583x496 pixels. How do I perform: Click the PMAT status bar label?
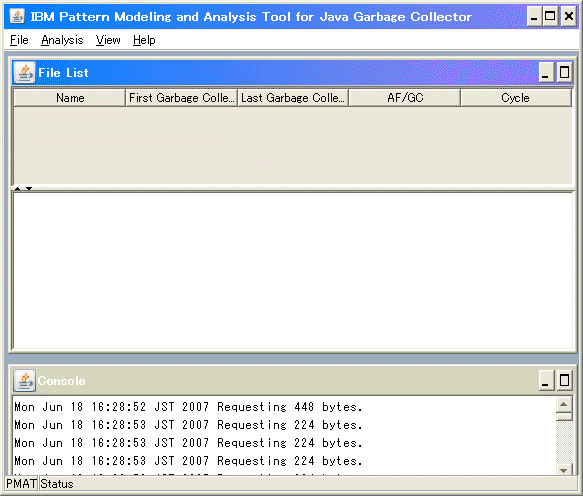(x=21, y=484)
